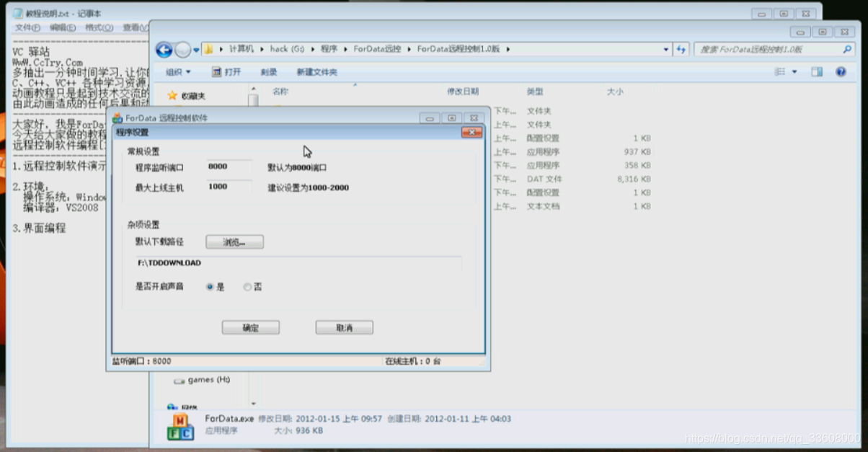Open recent pages dropdown beside forward arrow

pyautogui.click(x=195, y=50)
